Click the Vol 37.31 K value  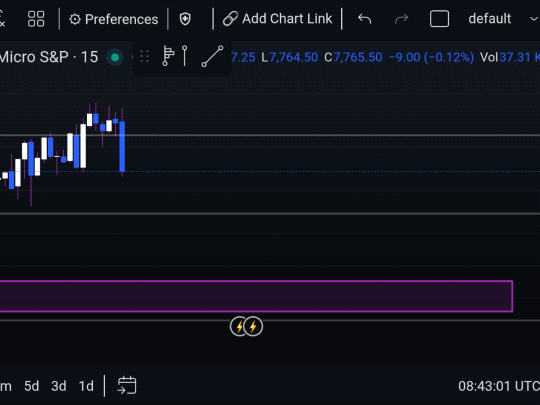(510, 57)
